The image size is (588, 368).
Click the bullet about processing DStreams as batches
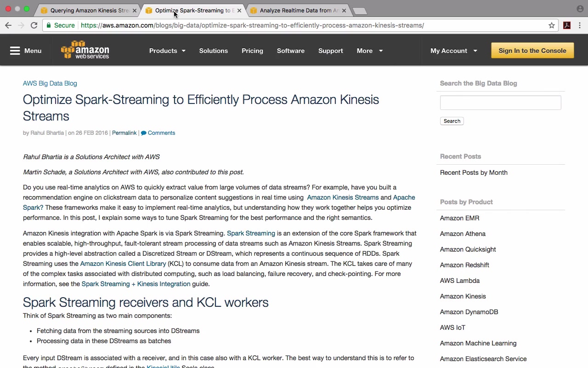(104, 341)
